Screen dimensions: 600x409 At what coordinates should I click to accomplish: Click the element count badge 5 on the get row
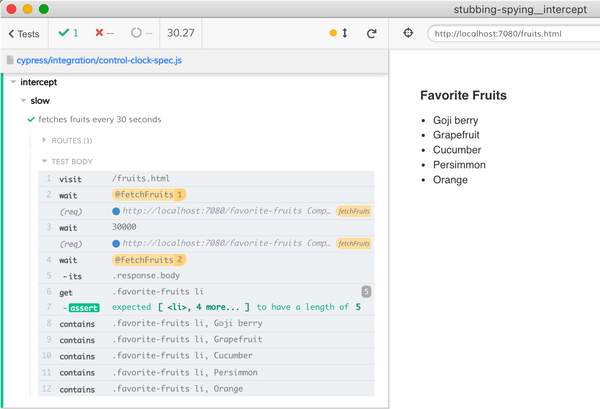(x=366, y=291)
